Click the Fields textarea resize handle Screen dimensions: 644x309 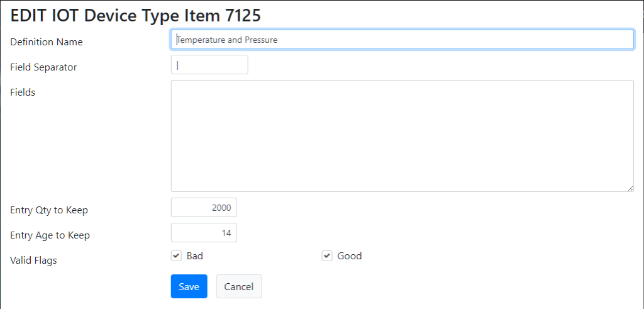(630, 188)
